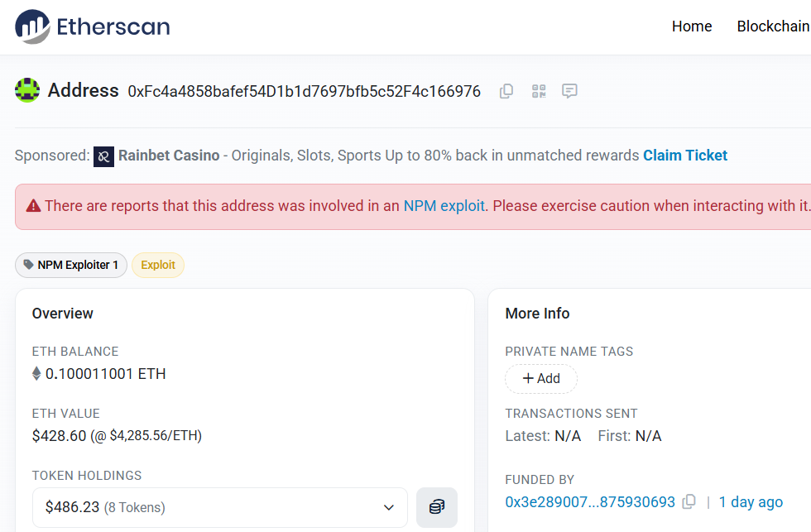Open the funder address 0x3e289007...875930693
This screenshot has height=532, width=811.
(590, 502)
